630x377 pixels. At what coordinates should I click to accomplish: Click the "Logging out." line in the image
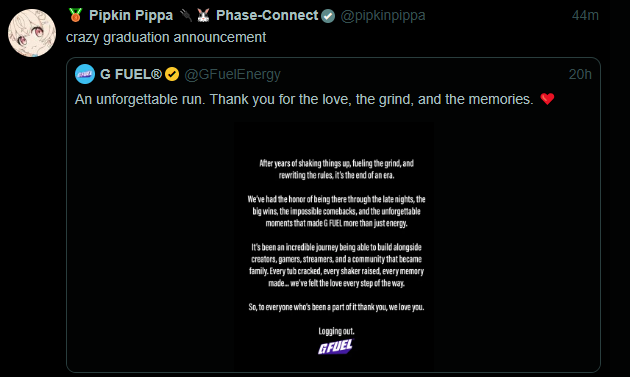(336, 331)
